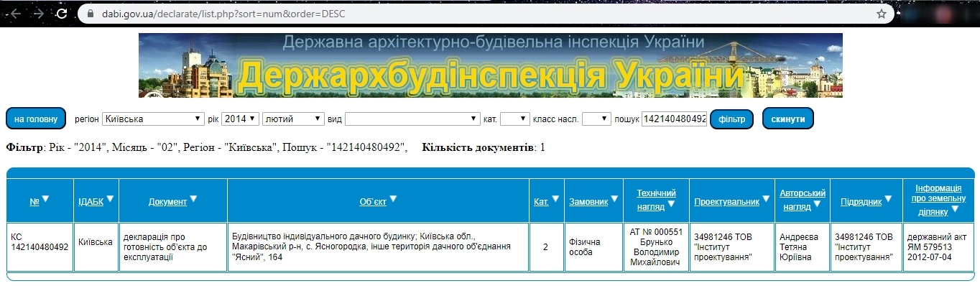Bookmark this page with star icon
980x286 pixels.
click(881, 14)
